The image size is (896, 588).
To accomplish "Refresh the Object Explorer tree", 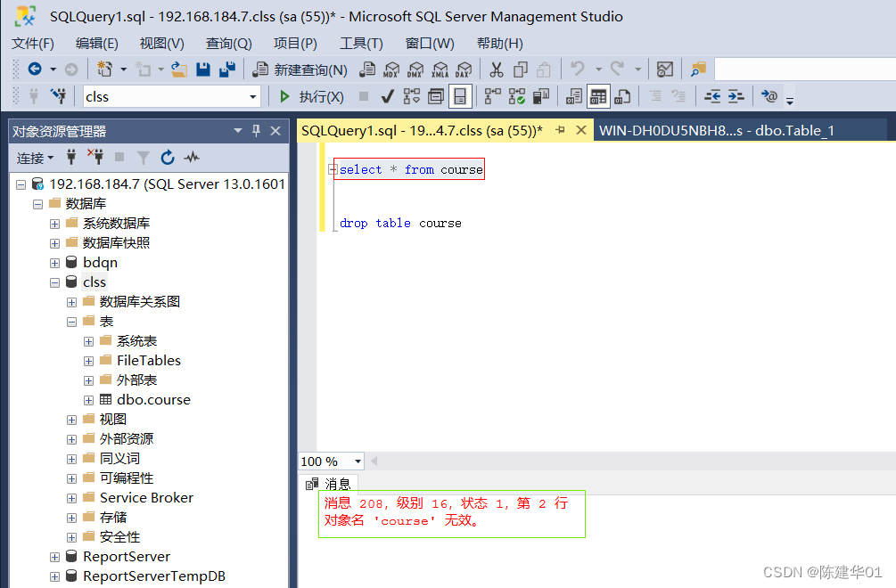I will pyautogui.click(x=168, y=158).
